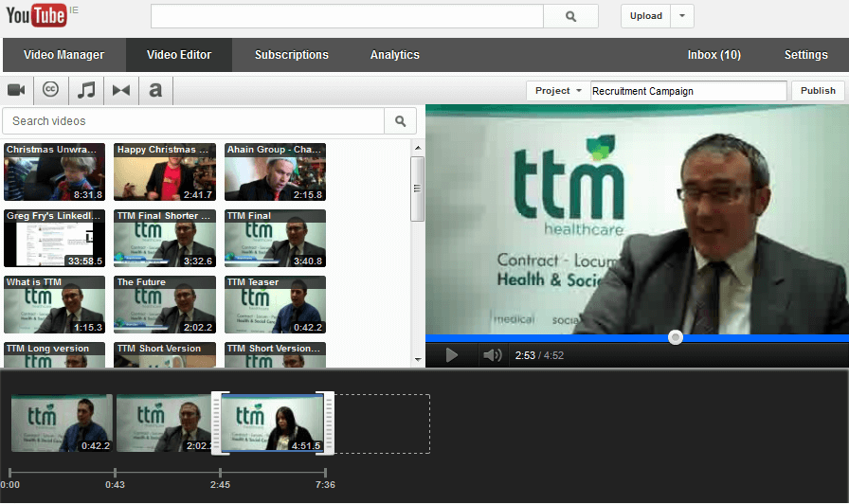Expand the Project dropdown menu
This screenshot has width=849, height=504.
(558, 91)
